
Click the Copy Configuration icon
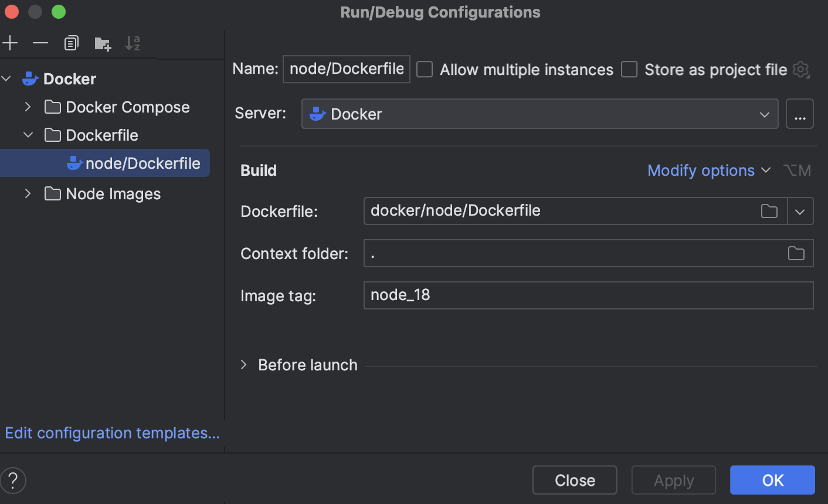coord(71,43)
